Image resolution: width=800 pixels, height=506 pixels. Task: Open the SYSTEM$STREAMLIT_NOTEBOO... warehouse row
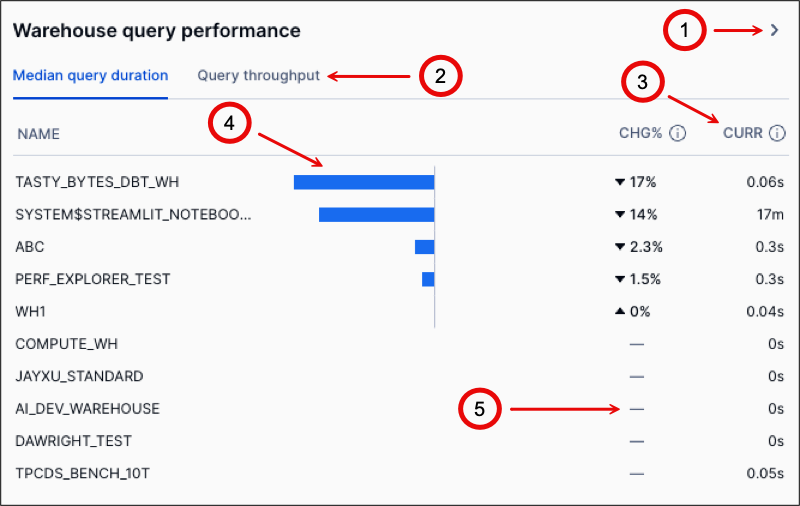tap(134, 214)
